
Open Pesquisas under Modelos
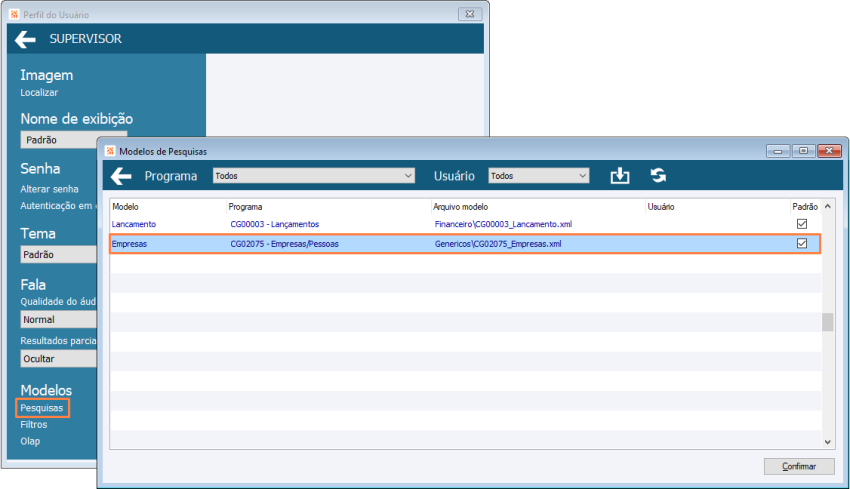coord(42,408)
